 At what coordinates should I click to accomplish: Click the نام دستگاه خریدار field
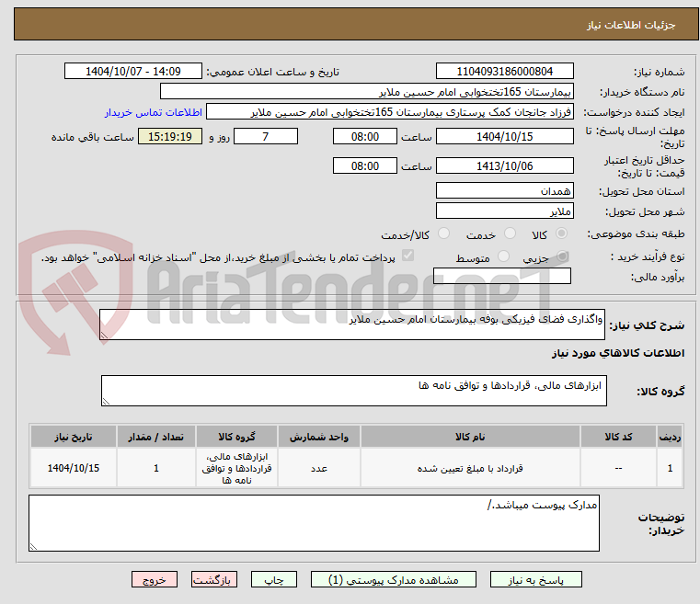coord(366,91)
